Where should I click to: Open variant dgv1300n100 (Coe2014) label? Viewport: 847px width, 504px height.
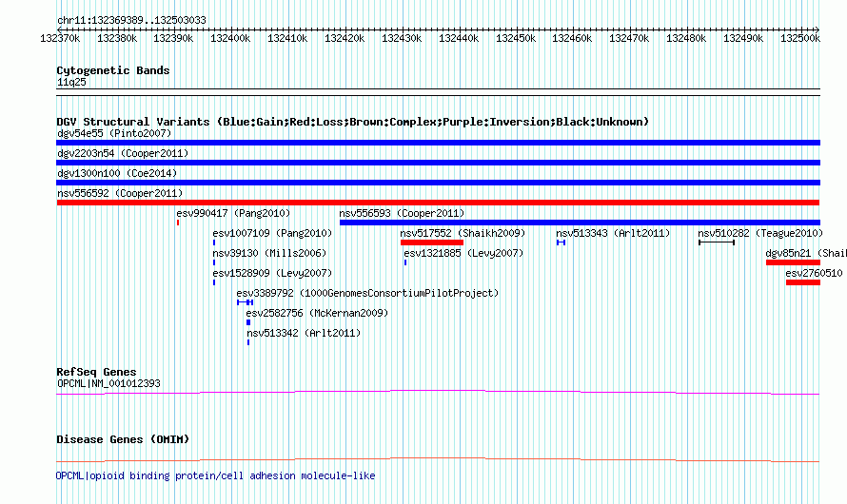pyautogui.click(x=117, y=173)
